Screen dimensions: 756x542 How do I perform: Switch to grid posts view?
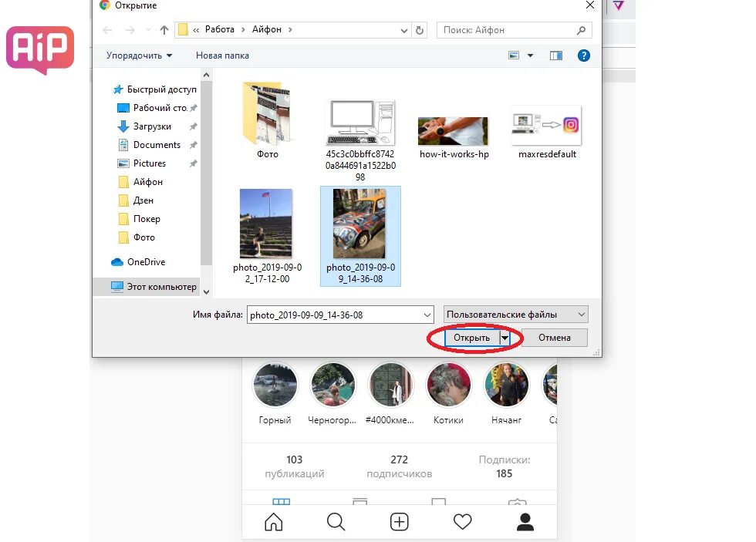[x=281, y=502]
